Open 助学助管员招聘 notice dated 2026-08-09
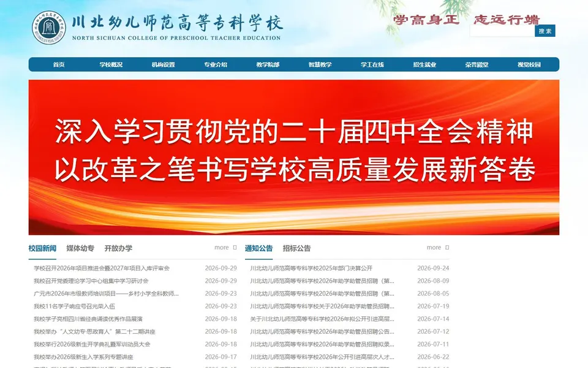588x368 pixels. click(322, 281)
